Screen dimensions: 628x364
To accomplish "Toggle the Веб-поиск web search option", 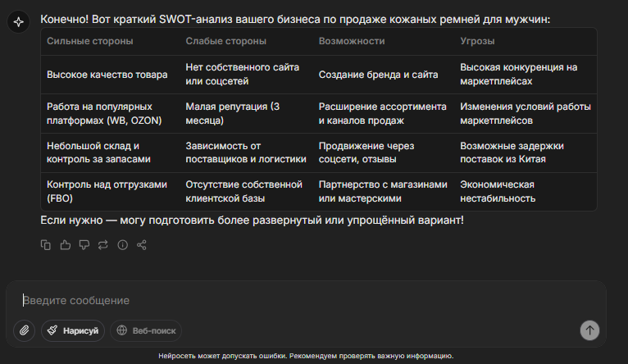I will 146,330.
